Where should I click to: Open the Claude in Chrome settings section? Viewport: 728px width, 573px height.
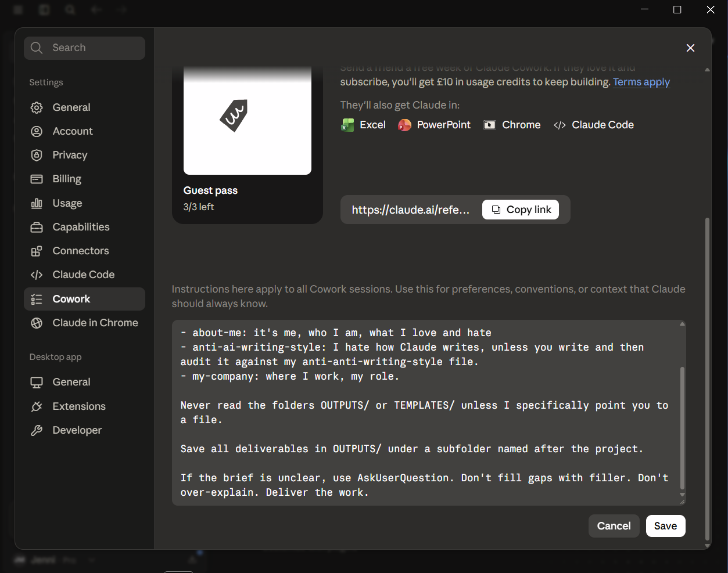pos(84,323)
